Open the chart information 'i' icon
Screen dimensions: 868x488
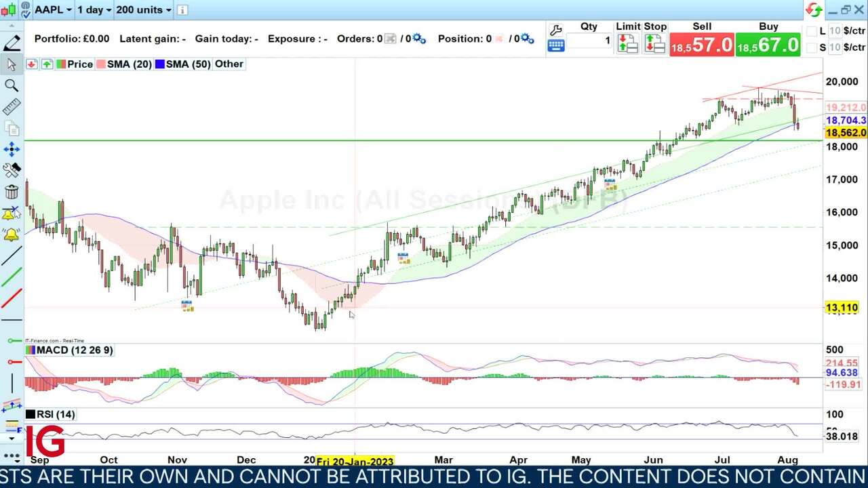182,10
